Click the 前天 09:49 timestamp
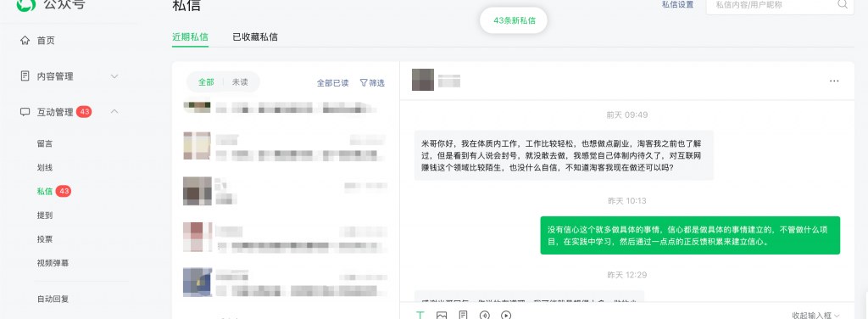The height and width of the screenshot is (319, 868). [626, 115]
